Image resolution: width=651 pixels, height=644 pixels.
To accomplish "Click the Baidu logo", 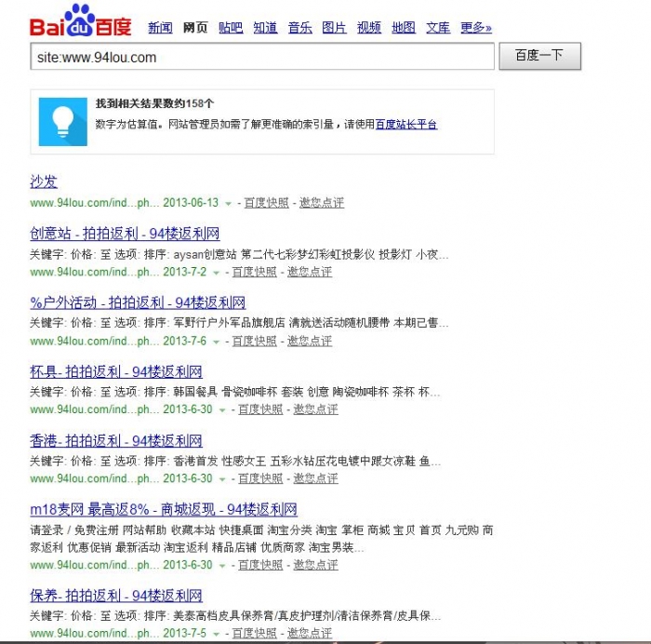I will 81,20.
